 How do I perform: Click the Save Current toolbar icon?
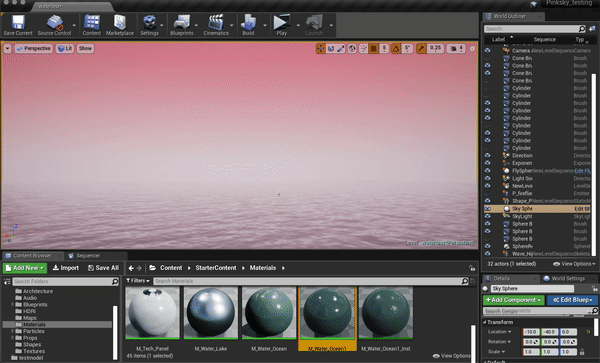click(x=18, y=25)
